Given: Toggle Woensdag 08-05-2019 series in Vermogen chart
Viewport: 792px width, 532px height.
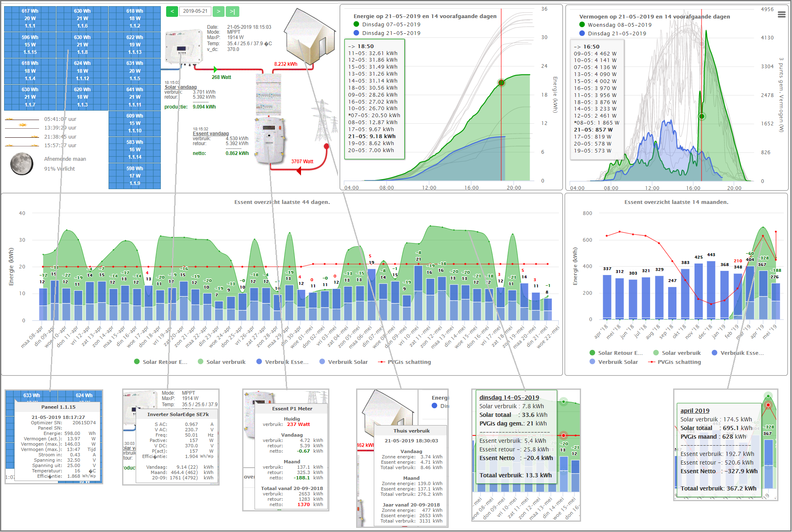Looking at the screenshot, I should (x=619, y=25).
